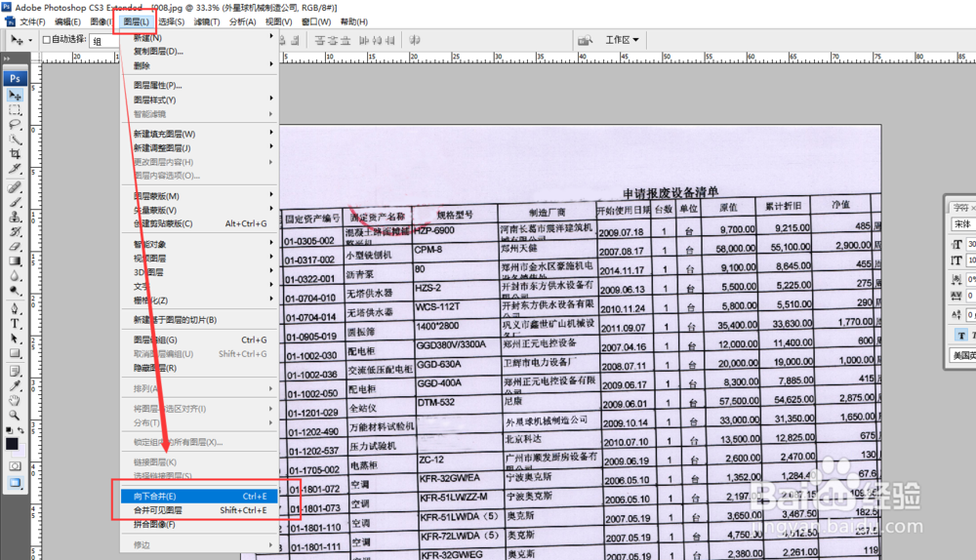Select the Move tool in the toolbox
Image resolution: width=976 pixels, height=560 pixels.
pyautogui.click(x=15, y=96)
